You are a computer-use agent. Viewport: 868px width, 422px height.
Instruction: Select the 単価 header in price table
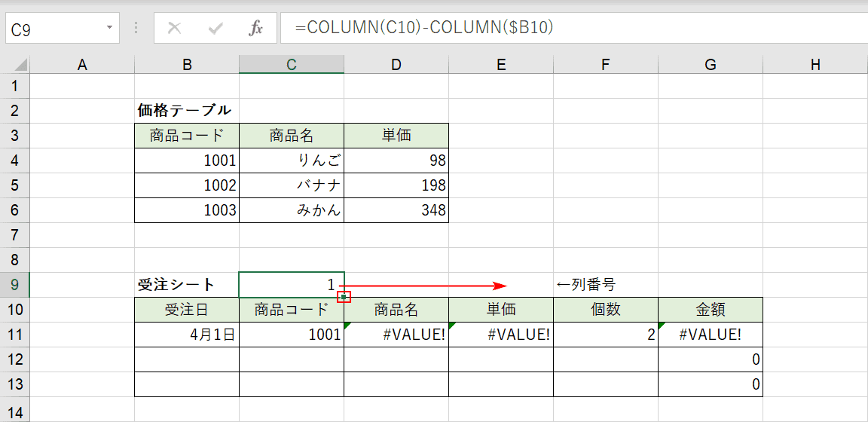(396, 136)
